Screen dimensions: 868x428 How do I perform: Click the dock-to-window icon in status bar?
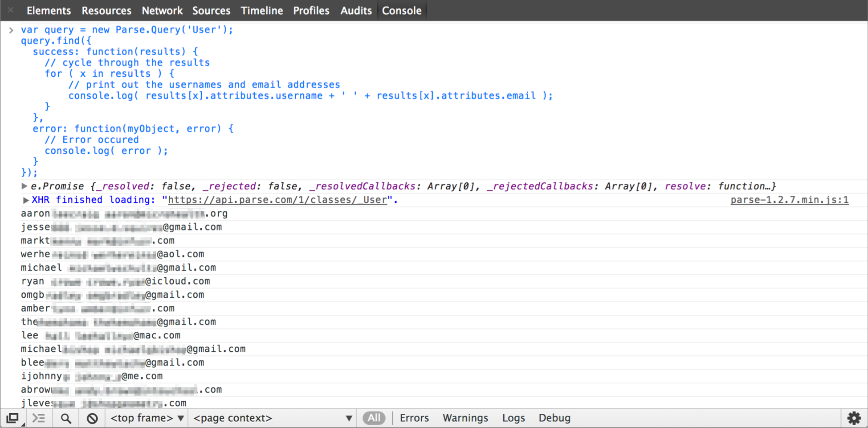pyautogui.click(x=12, y=418)
